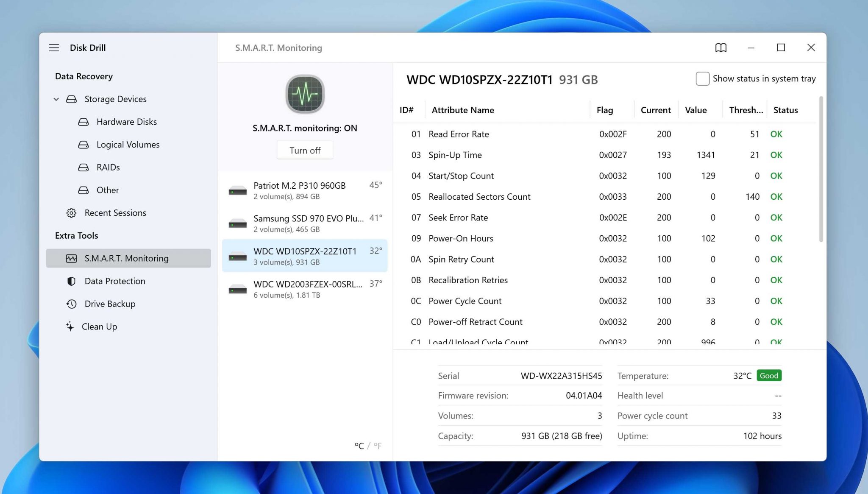Select Patriot M.2 P310 960GB drive
Screen dimensions: 868x494
point(305,190)
